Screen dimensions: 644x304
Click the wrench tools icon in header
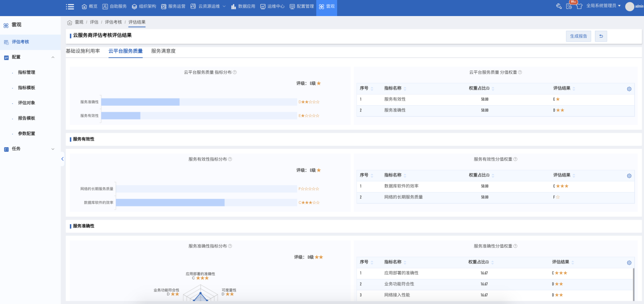coord(559,6)
